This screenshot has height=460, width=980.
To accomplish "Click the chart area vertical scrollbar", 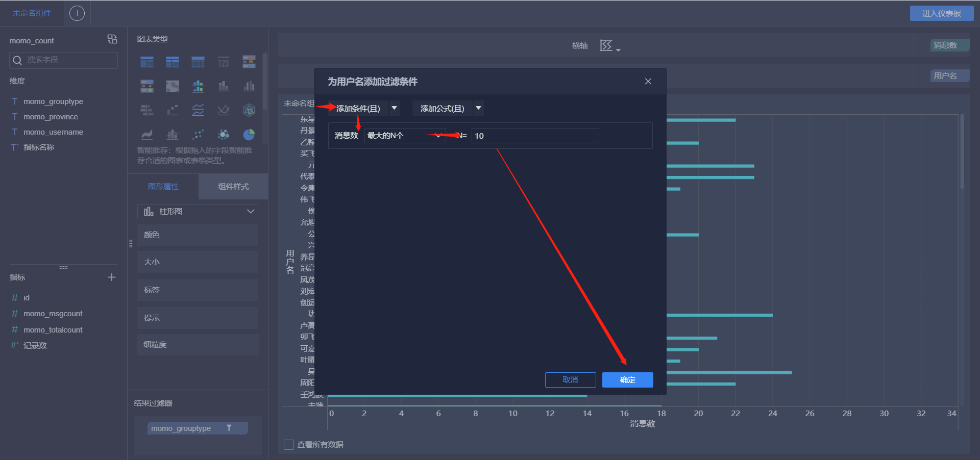I will tap(962, 151).
